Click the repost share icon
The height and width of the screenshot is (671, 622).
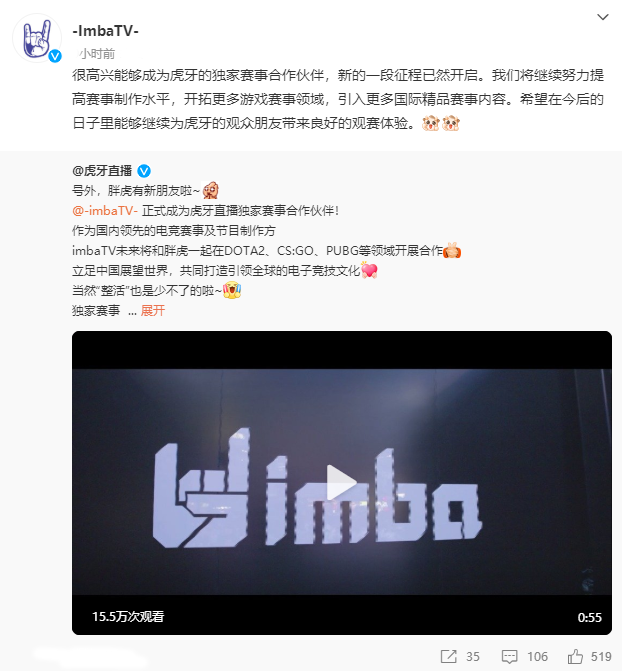click(449, 656)
